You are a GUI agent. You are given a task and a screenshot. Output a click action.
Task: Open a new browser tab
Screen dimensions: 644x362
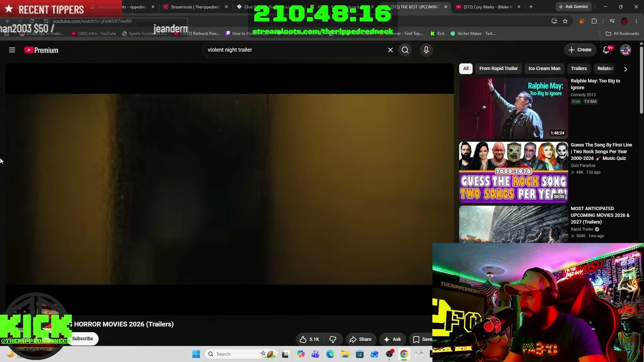click(x=531, y=7)
